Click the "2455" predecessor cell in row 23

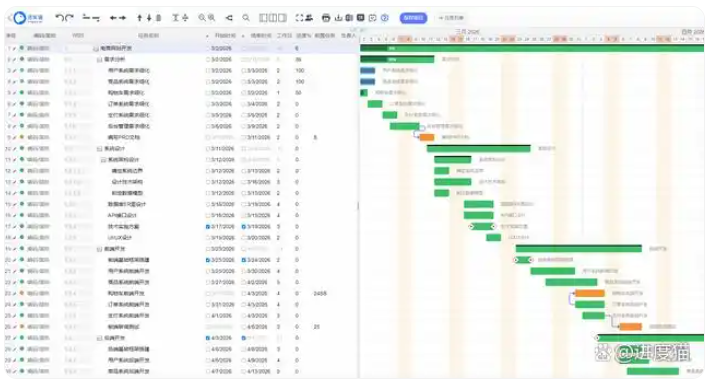click(x=320, y=293)
